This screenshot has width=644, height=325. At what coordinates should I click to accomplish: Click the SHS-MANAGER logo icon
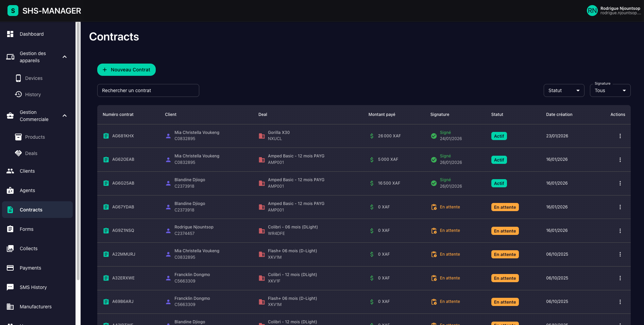(x=13, y=11)
